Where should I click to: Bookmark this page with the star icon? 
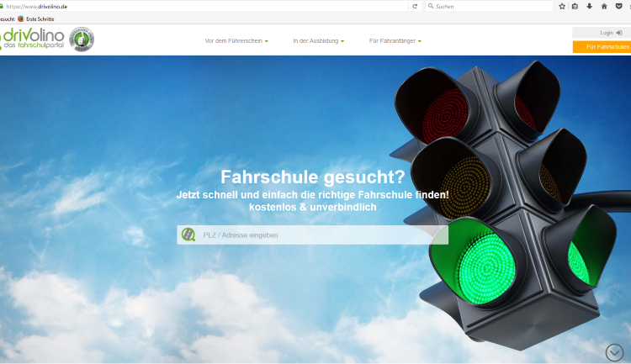point(562,6)
